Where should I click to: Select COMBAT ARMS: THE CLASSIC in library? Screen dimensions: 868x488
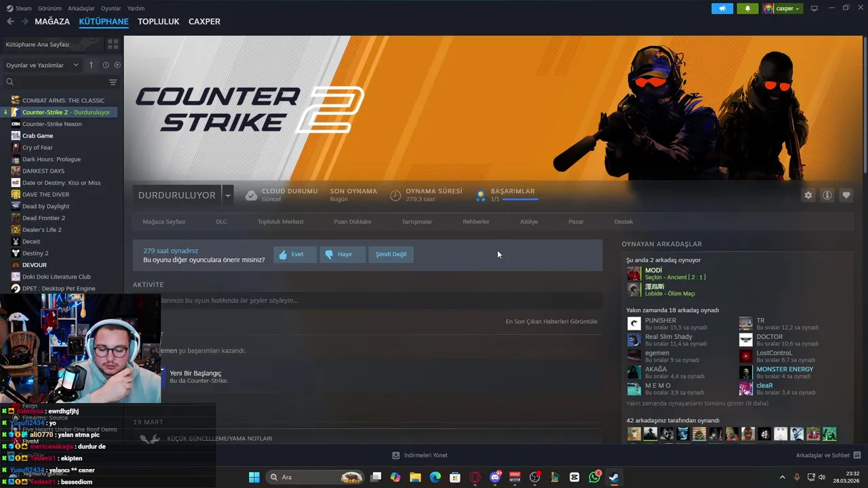64,100
